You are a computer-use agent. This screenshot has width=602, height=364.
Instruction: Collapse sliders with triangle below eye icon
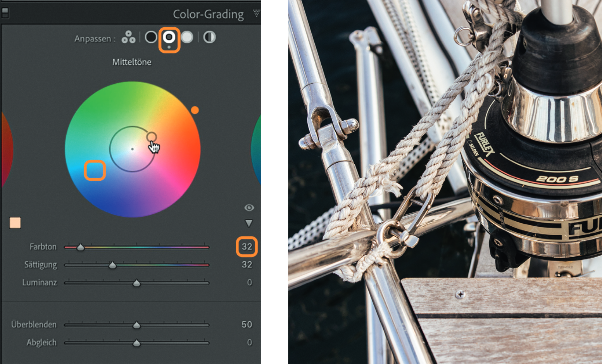(x=249, y=223)
